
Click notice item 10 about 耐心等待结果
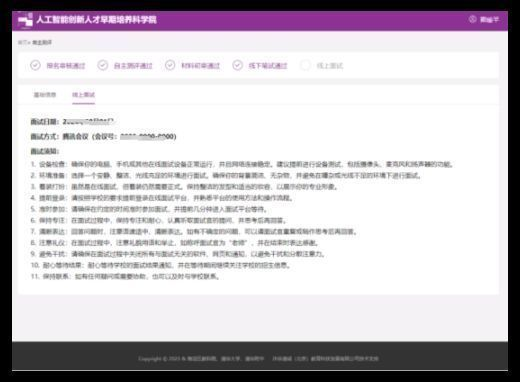click(161, 265)
